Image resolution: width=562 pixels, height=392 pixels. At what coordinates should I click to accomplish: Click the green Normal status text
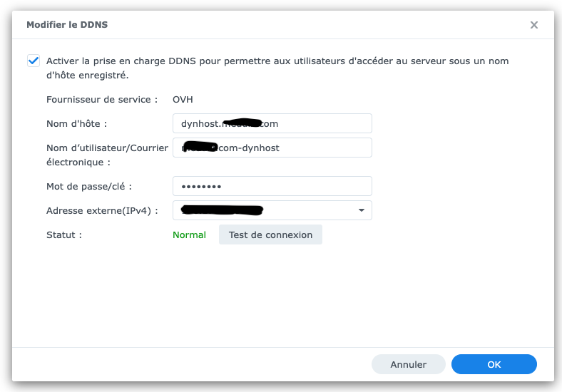point(189,234)
